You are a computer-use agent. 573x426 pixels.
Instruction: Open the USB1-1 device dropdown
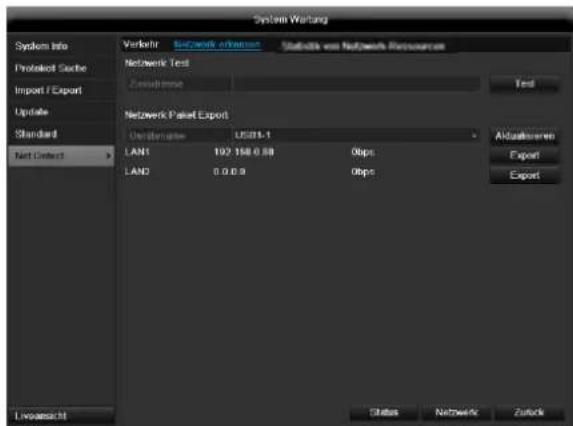click(357, 136)
